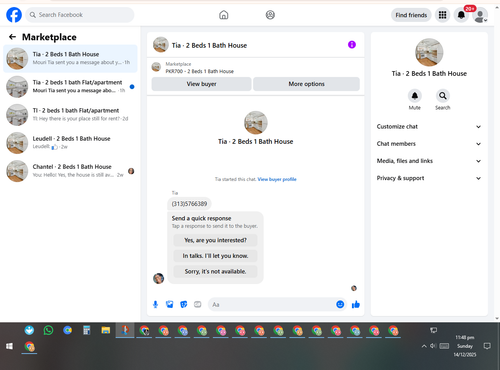
Task: Attach a photo using the image icon
Action: pos(170,304)
